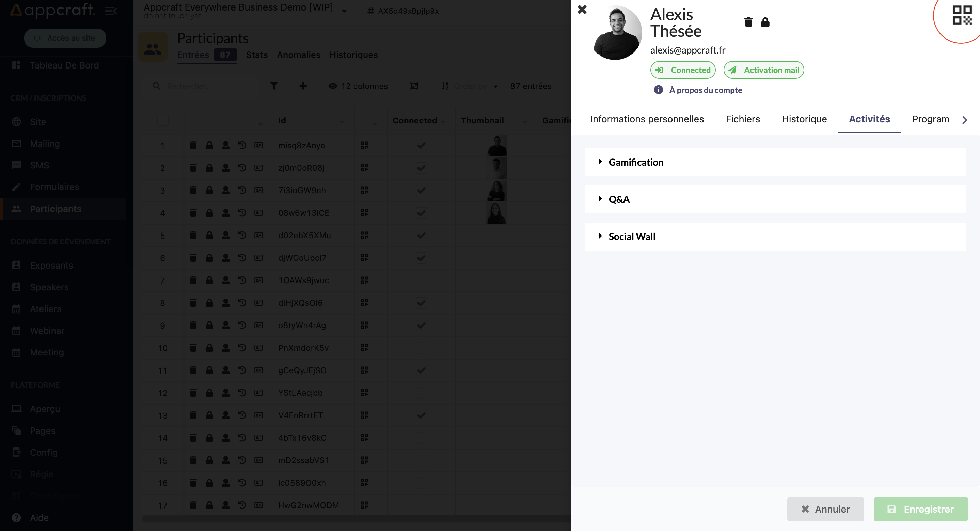The image size is (980, 531).
Task: Switch to the Fichiers tab
Action: pyautogui.click(x=743, y=119)
